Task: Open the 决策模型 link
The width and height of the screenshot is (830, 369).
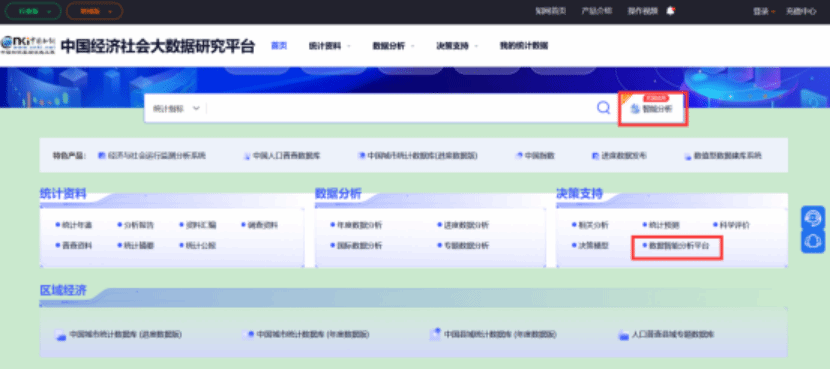Action: click(593, 246)
